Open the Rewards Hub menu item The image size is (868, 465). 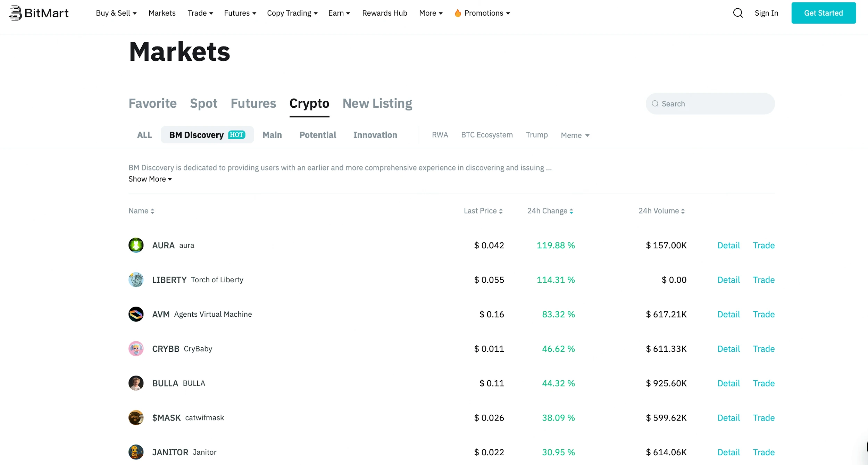(384, 13)
